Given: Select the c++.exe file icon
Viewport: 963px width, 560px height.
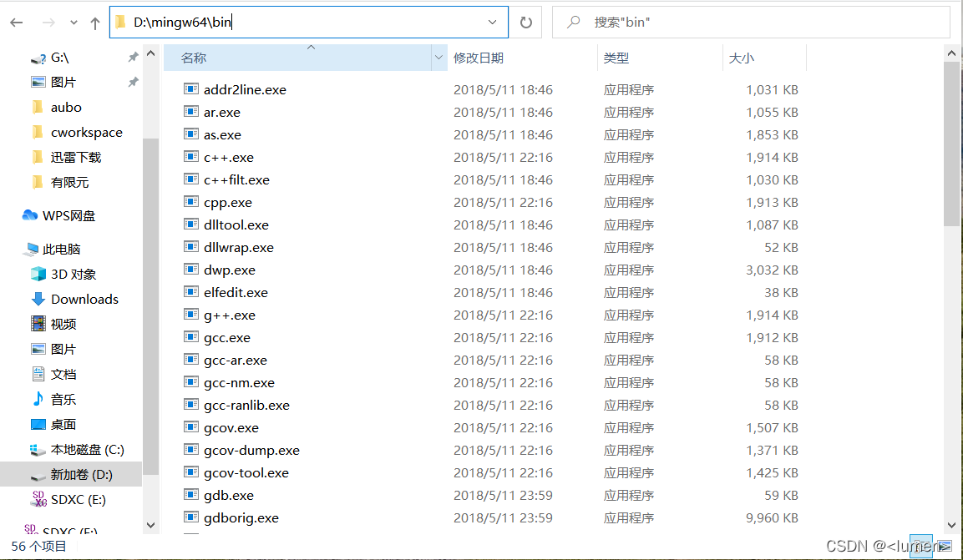Looking at the screenshot, I should coord(191,157).
